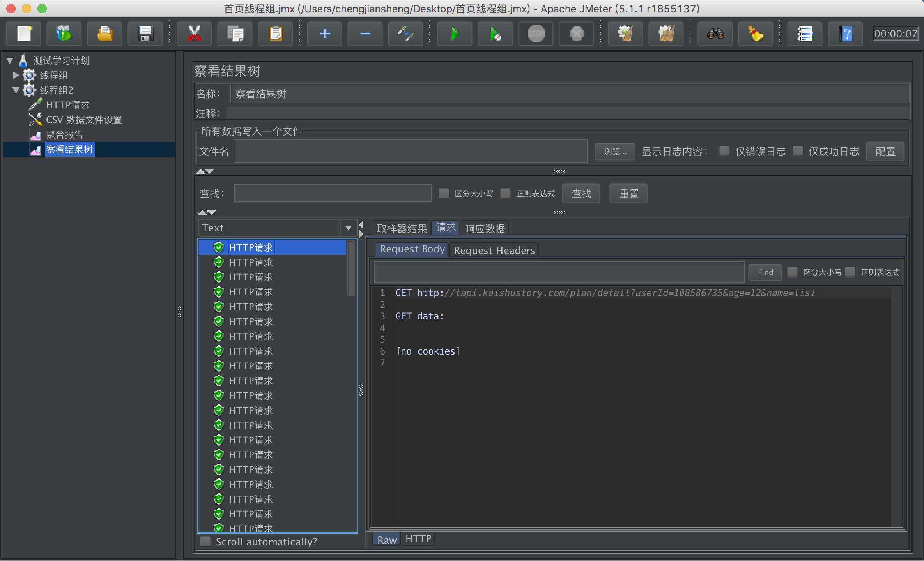Expand the 线程组 node
This screenshot has height=561, width=924.
pyautogui.click(x=16, y=75)
